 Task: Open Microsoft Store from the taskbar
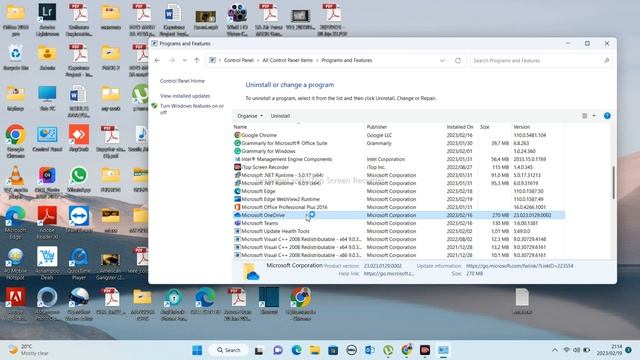333,350
